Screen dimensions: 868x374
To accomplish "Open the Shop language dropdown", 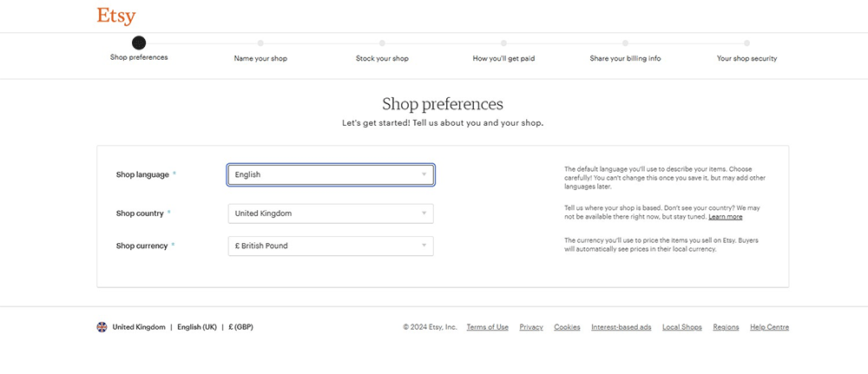I will tap(331, 174).
